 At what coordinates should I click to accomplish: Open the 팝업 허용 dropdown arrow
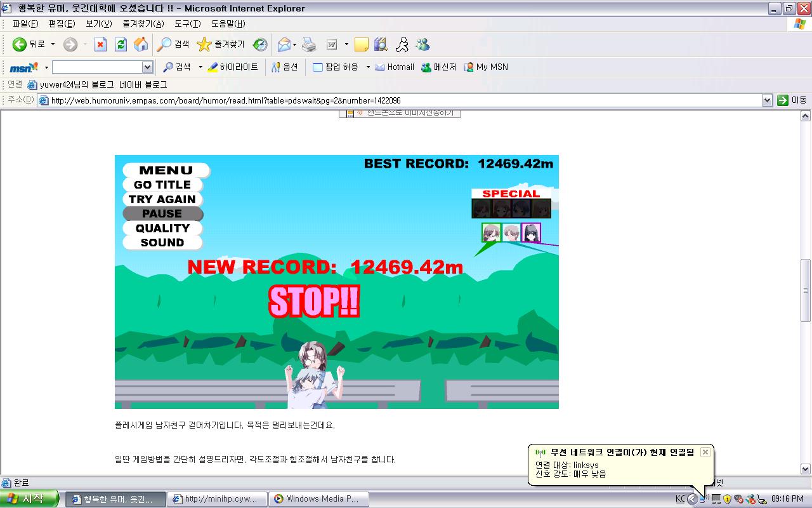(x=368, y=67)
